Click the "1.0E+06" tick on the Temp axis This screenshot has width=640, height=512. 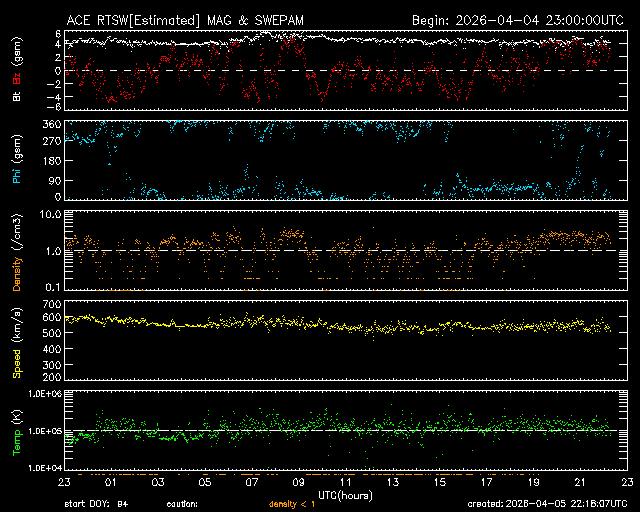click(x=45, y=394)
